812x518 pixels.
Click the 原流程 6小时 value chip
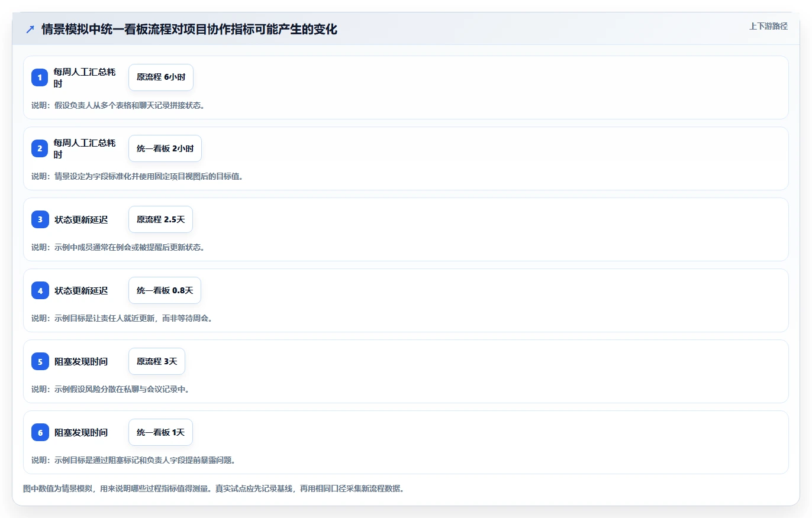pos(161,77)
